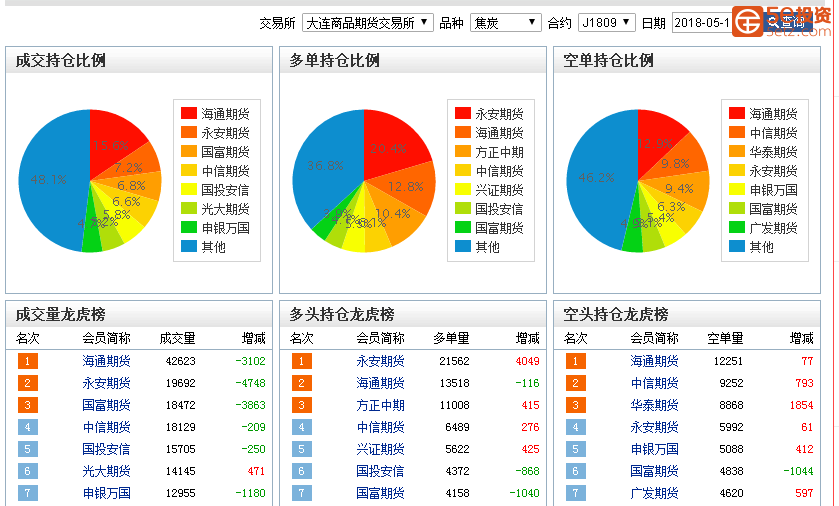Click rank 5 badge in 空头持仓龙虎榜
The width and height of the screenshot is (839, 506).
pos(576,449)
